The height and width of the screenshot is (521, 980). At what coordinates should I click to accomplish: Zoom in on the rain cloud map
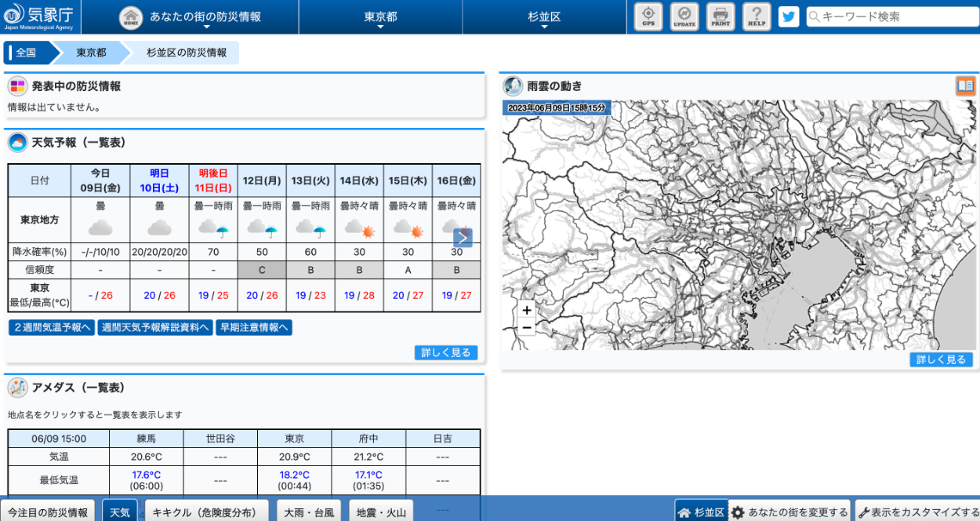coord(527,310)
